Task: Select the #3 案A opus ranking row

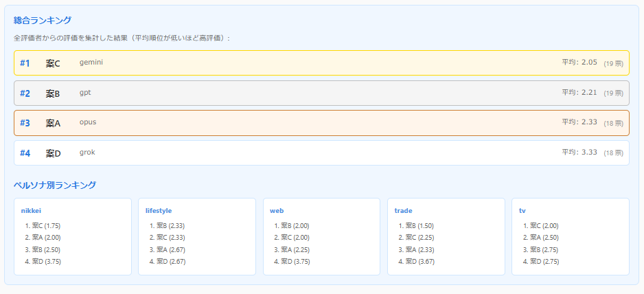Action: point(321,123)
